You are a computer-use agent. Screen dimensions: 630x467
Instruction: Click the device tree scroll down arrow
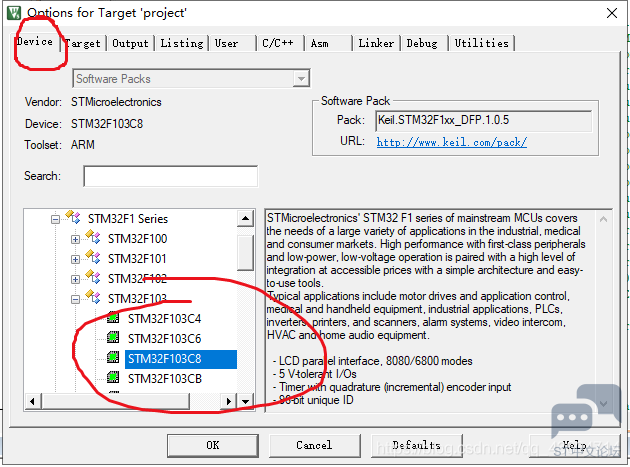pyautogui.click(x=245, y=401)
